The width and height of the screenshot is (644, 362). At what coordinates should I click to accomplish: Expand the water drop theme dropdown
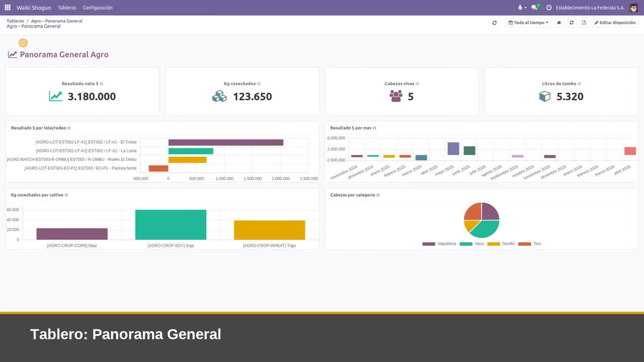(522, 8)
